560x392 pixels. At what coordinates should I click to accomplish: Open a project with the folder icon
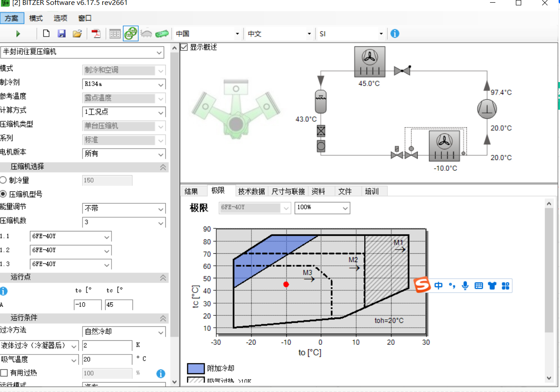tap(78, 33)
